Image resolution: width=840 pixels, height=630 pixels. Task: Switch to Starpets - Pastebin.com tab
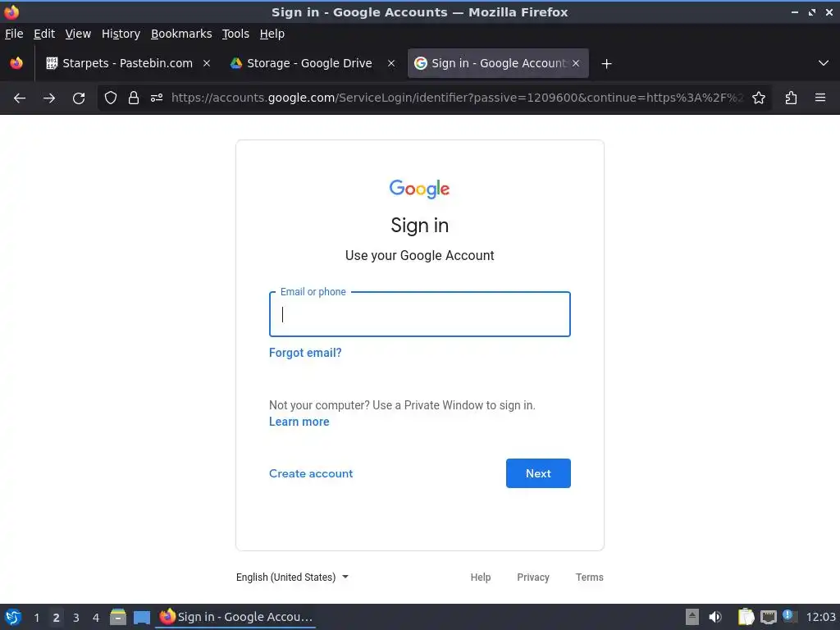(x=127, y=63)
